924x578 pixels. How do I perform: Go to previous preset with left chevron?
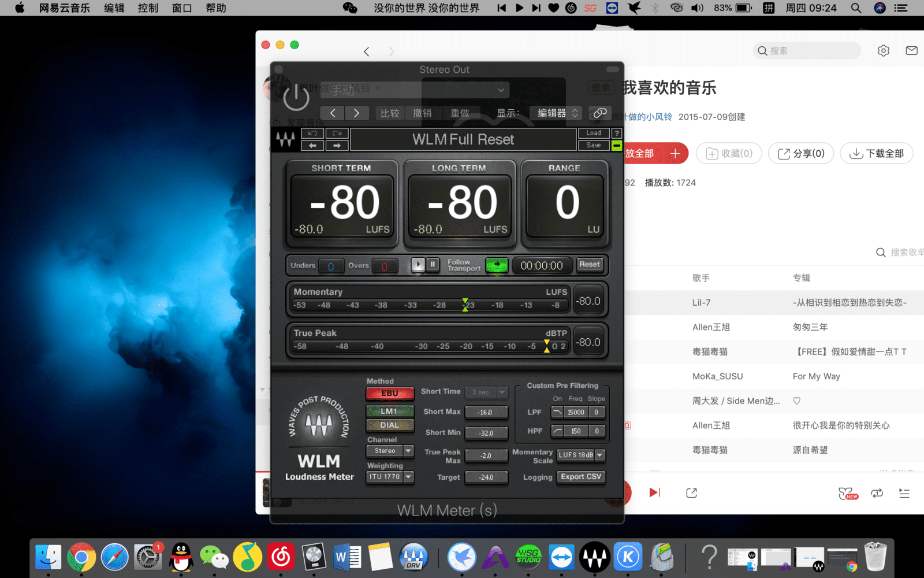[333, 113]
